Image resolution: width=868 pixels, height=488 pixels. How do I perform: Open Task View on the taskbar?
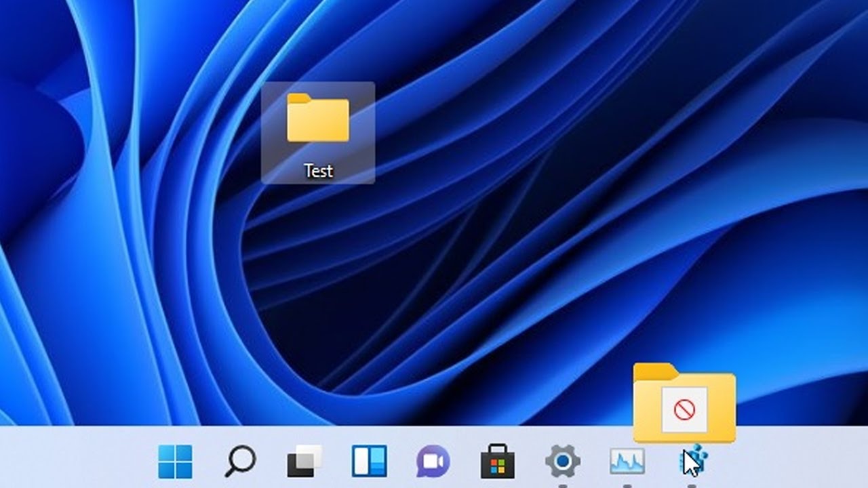point(304,462)
